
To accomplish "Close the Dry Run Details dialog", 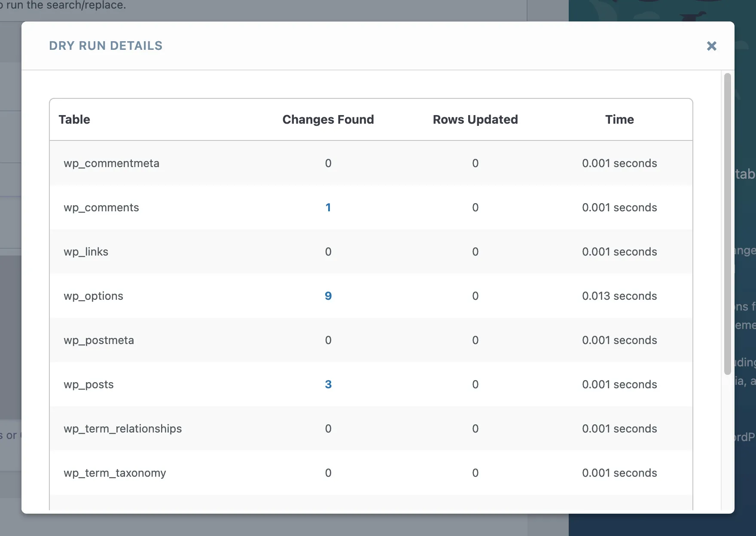I will 711,46.
